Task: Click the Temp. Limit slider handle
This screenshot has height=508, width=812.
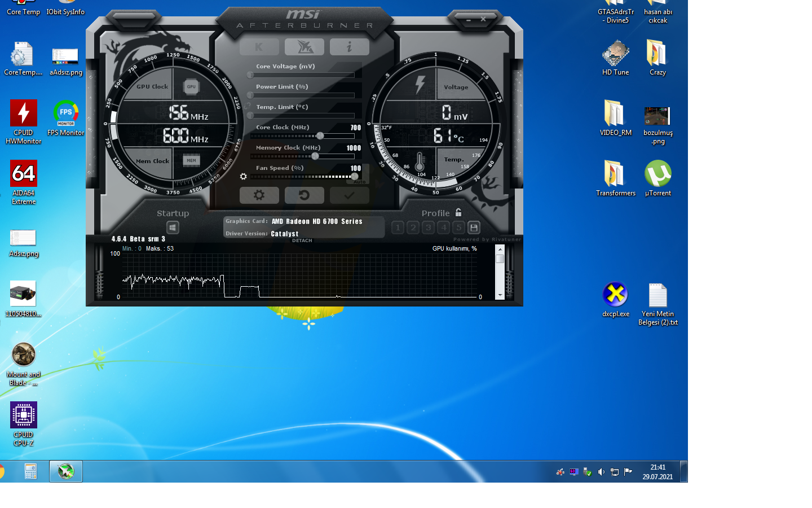Action: tap(250, 116)
